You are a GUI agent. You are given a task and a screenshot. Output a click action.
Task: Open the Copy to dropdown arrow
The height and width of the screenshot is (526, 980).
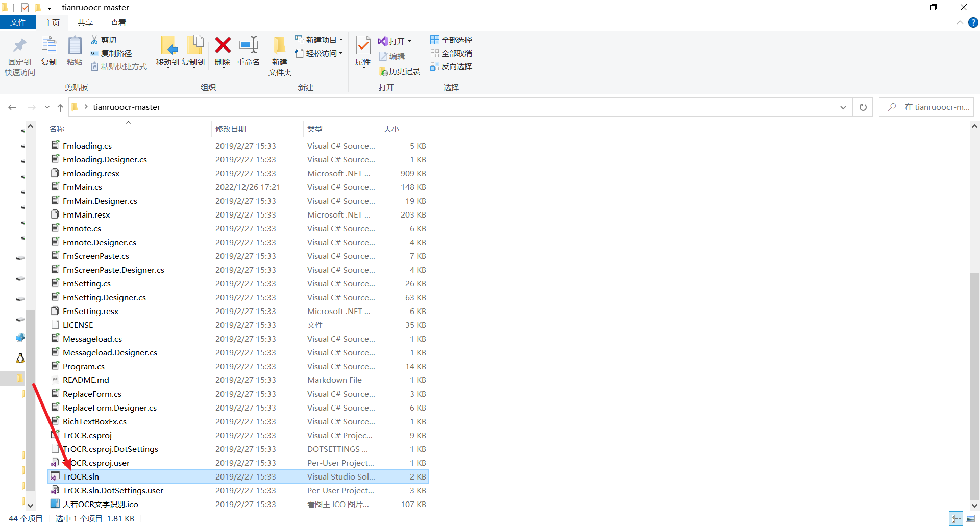pos(194,67)
